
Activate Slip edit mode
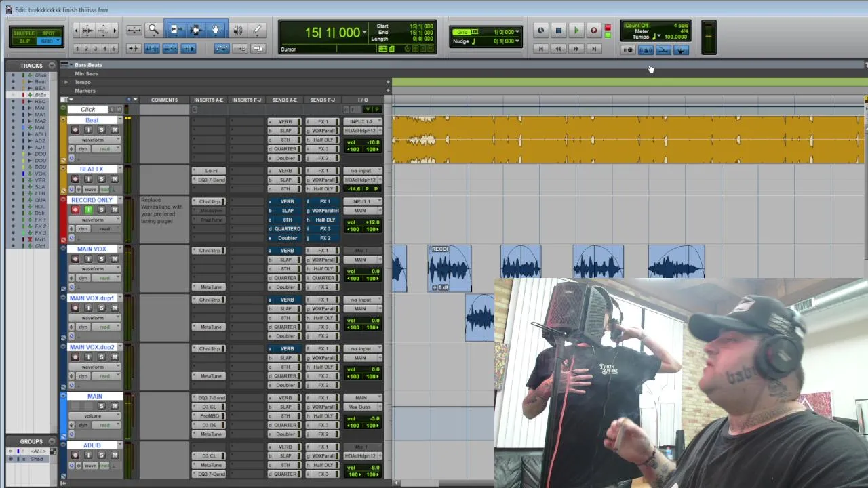tap(24, 41)
